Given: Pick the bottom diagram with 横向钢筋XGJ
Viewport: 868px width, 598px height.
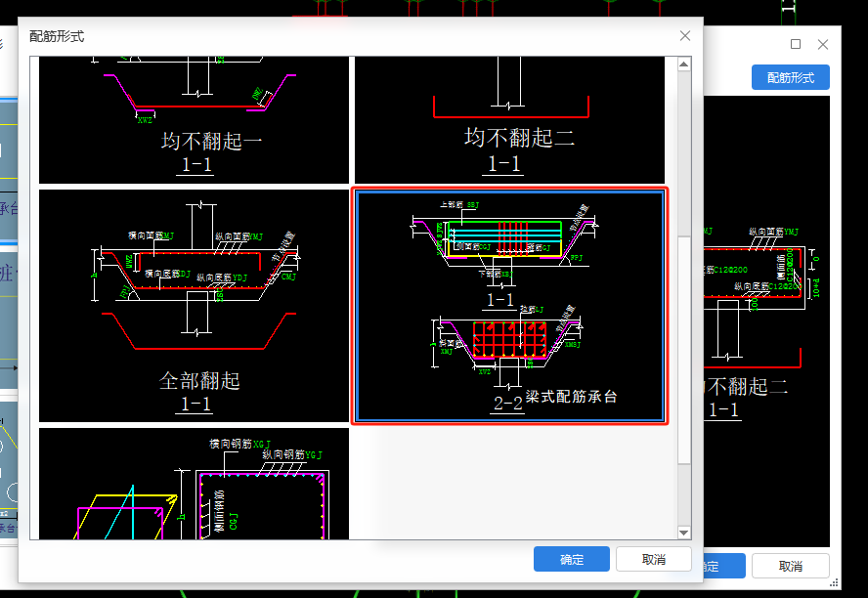Looking at the screenshot, I should point(194,484).
